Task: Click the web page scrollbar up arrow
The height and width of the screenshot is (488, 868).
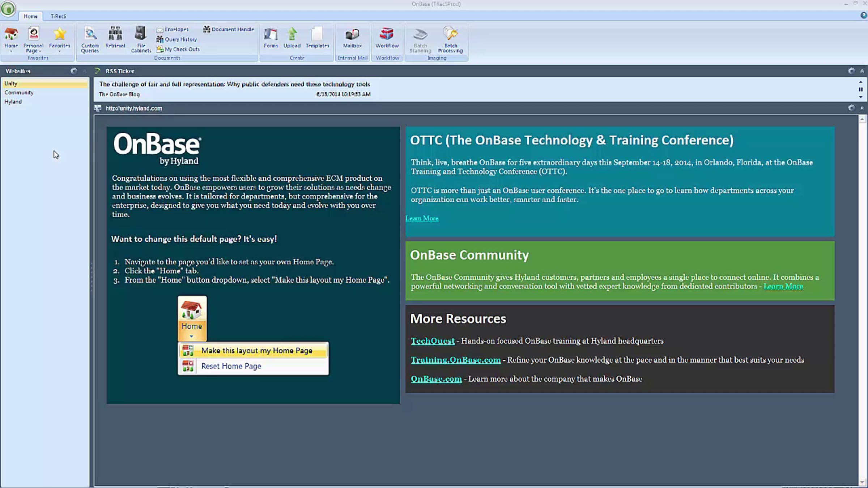Action: 863,119
